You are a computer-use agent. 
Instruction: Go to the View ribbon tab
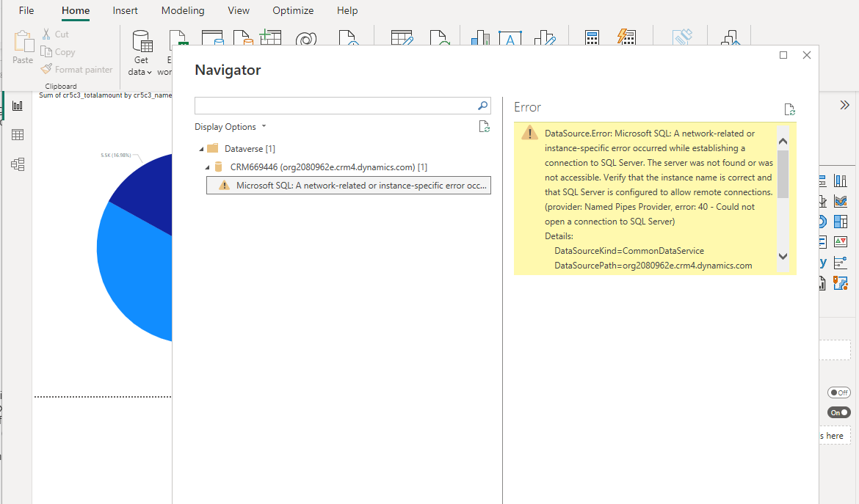coord(239,10)
